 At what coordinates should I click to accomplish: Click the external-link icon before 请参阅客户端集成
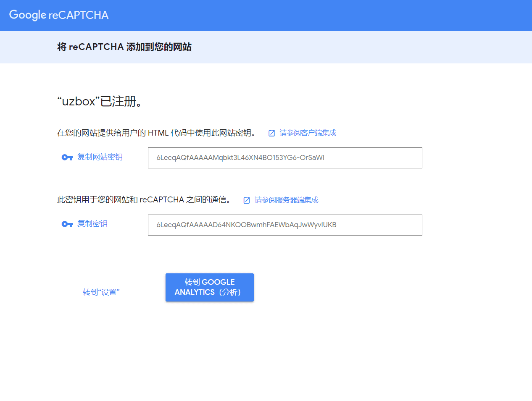click(271, 133)
